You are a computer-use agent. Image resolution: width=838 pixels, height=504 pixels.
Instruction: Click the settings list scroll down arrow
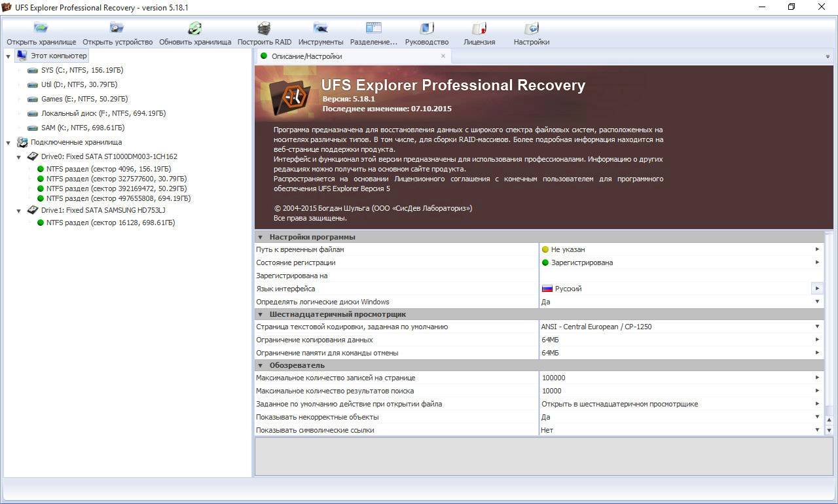coord(829,431)
